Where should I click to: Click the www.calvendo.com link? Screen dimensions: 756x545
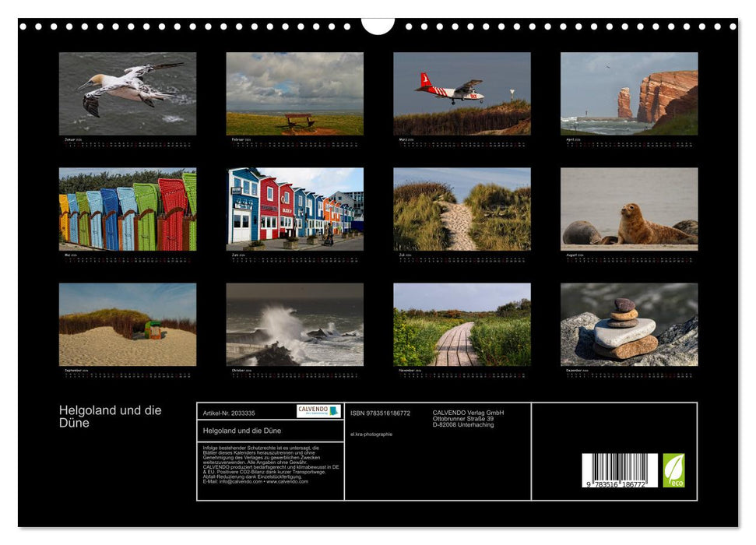tap(288, 483)
